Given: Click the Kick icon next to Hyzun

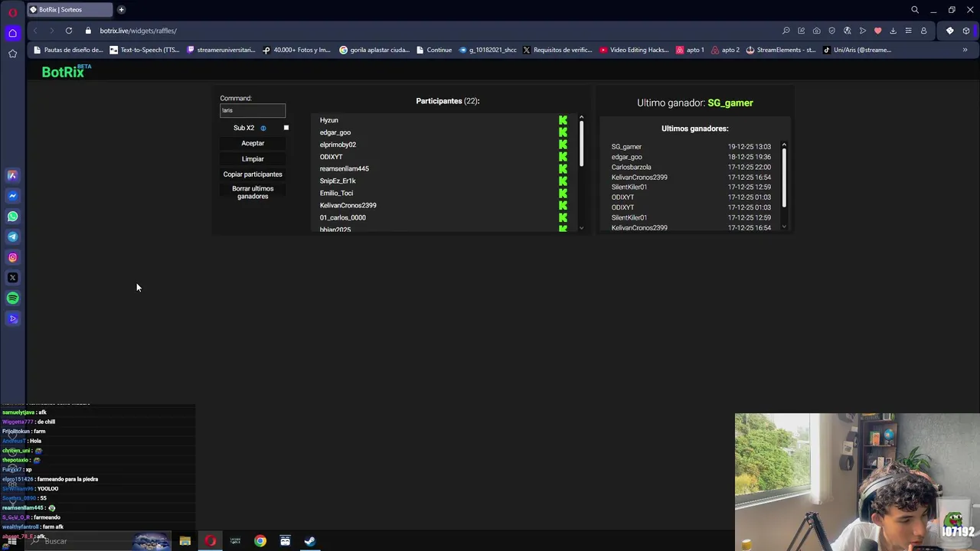Looking at the screenshot, I should 563,120.
